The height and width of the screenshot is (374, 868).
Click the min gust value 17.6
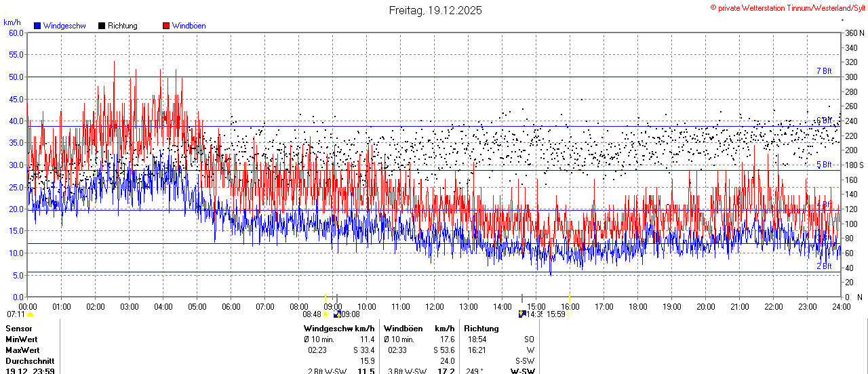pos(447,339)
